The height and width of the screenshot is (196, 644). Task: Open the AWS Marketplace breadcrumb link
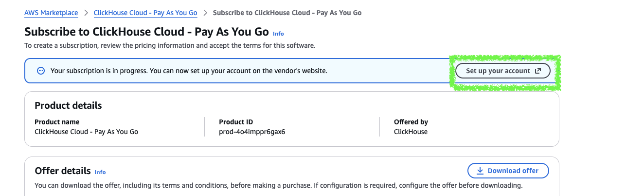tap(51, 13)
